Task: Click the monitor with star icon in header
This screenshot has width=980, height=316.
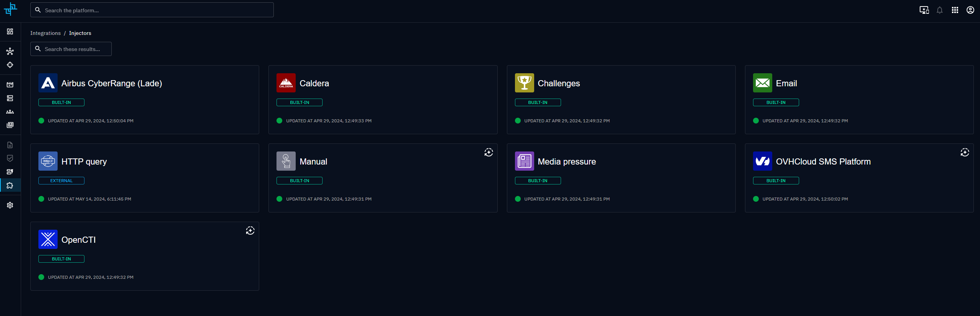Action: tap(924, 10)
